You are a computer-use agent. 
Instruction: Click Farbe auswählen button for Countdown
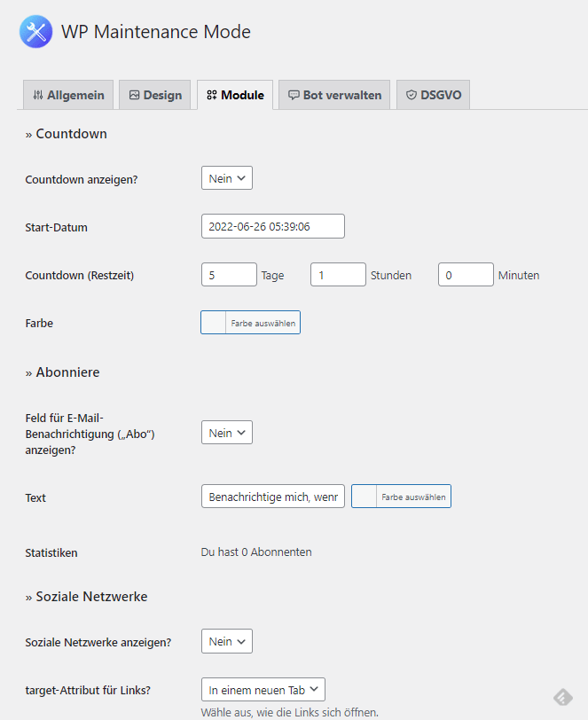(263, 323)
